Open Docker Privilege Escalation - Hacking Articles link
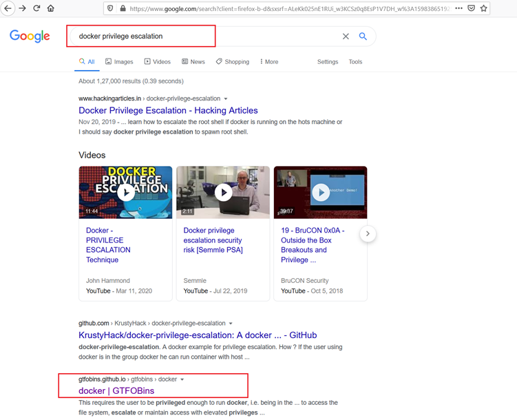517x420 pixels. tap(168, 110)
